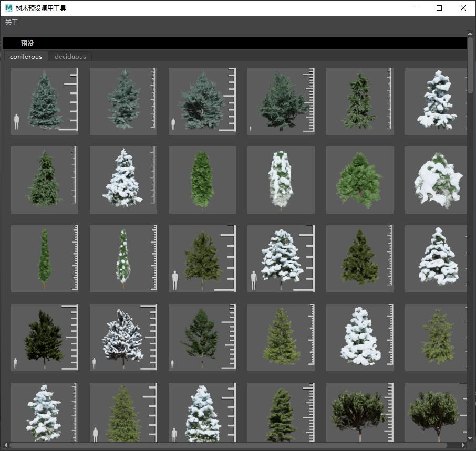Switch to the coniferous tab
This screenshot has height=451, width=476.
pyautogui.click(x=26, y=57)
